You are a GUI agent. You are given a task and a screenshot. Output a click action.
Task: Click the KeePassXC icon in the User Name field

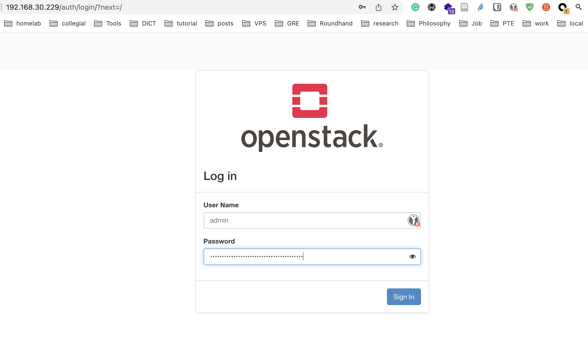tap(413, 220)
